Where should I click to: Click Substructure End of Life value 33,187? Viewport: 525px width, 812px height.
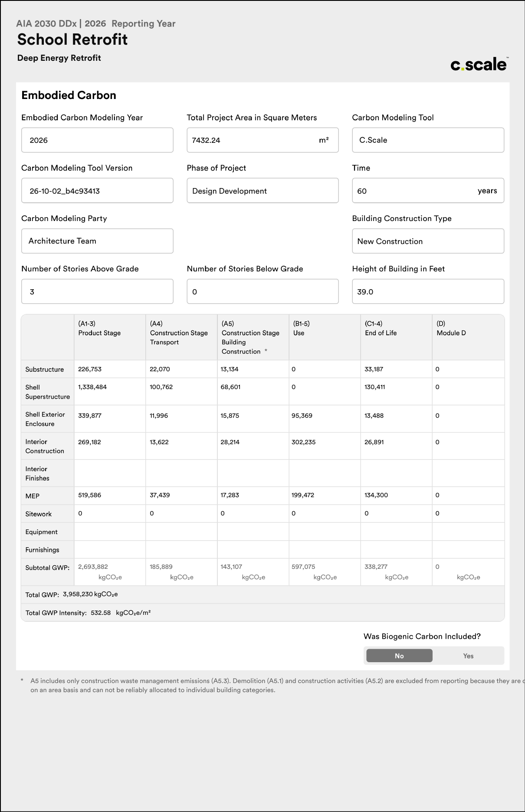coord(374,369)
